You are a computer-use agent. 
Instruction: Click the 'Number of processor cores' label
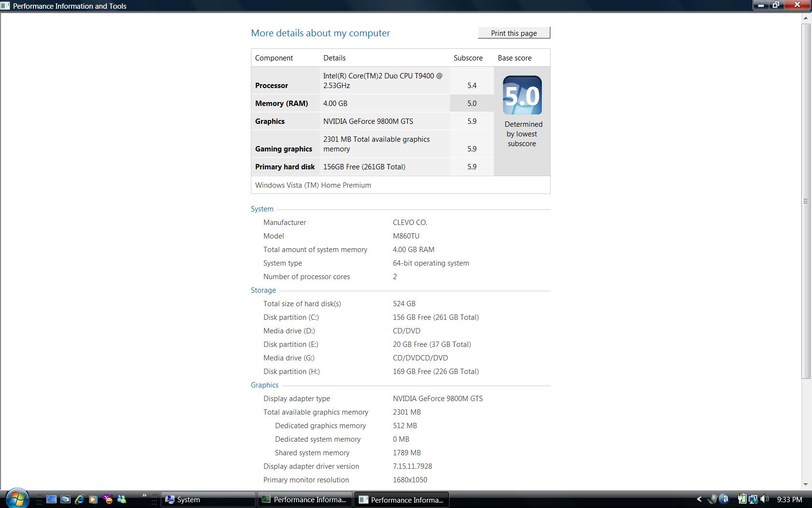click(x=306, y=277)
